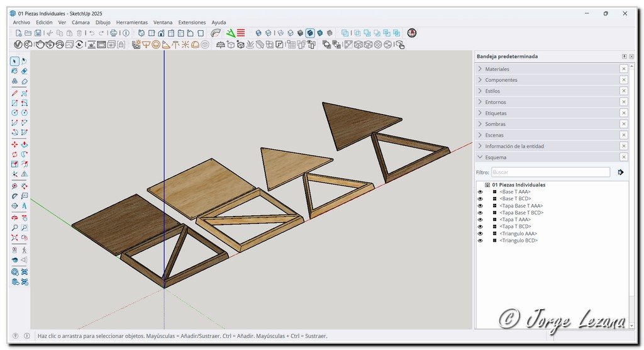Image resolution: width=644 pixels, height=350 pixels.
Task: Click the Filtro details arrow button
Action: [x=621, y=172]
